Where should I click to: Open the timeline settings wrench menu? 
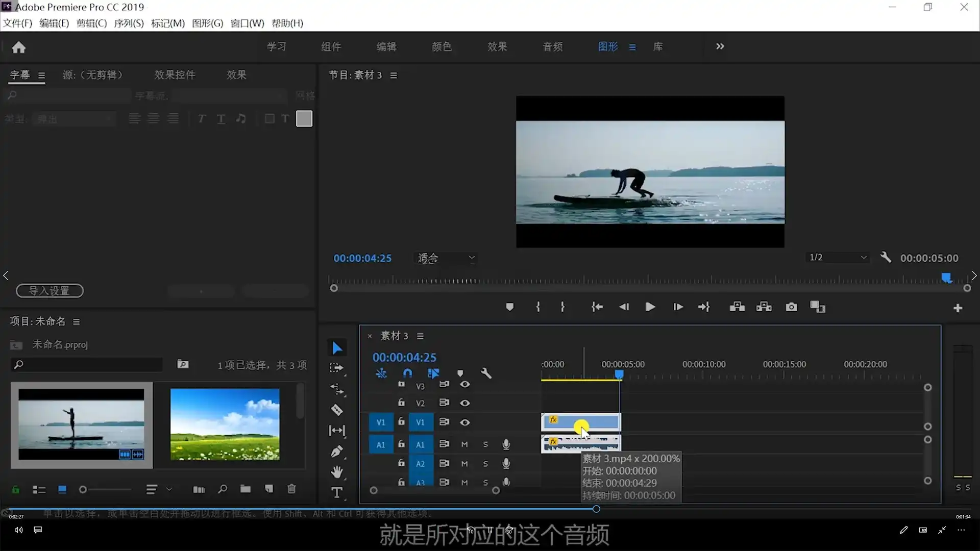[486, 373]
